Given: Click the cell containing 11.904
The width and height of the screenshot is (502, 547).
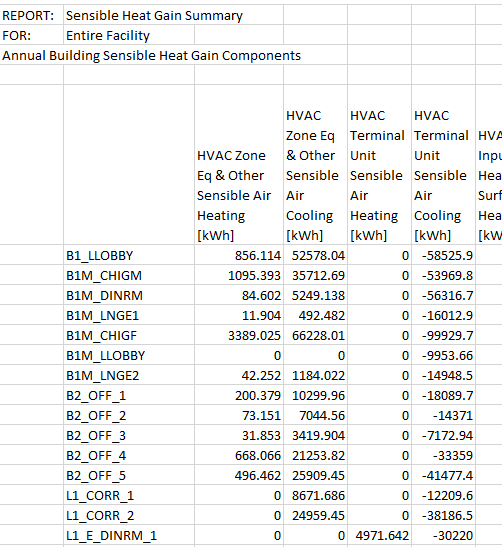Looking at the screenshot, I should click(239, 315).
